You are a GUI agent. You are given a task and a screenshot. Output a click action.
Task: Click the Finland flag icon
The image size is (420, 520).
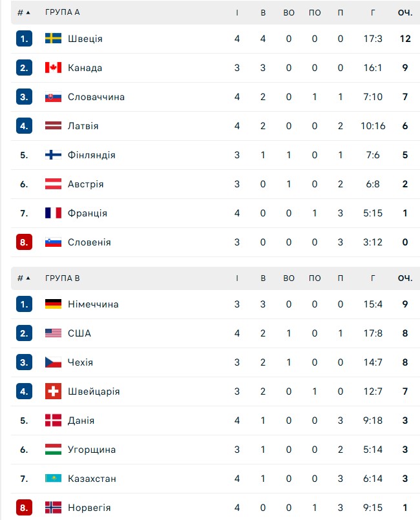53,155
